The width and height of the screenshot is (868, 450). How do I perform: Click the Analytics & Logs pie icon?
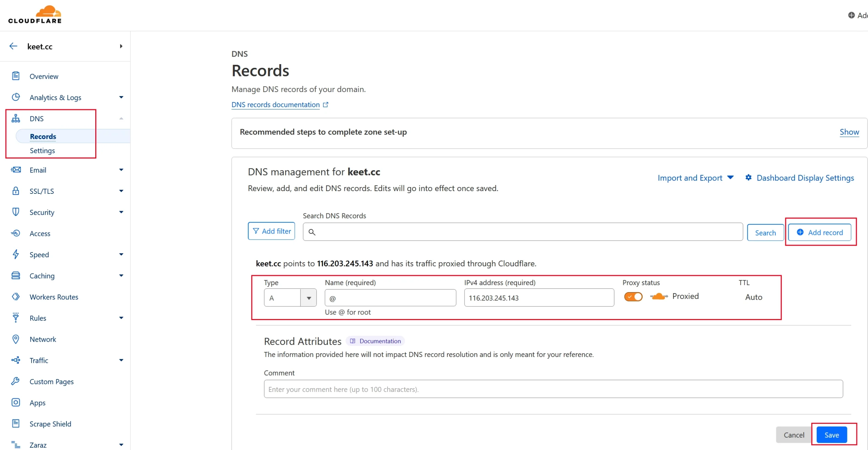tap(16, 97)
